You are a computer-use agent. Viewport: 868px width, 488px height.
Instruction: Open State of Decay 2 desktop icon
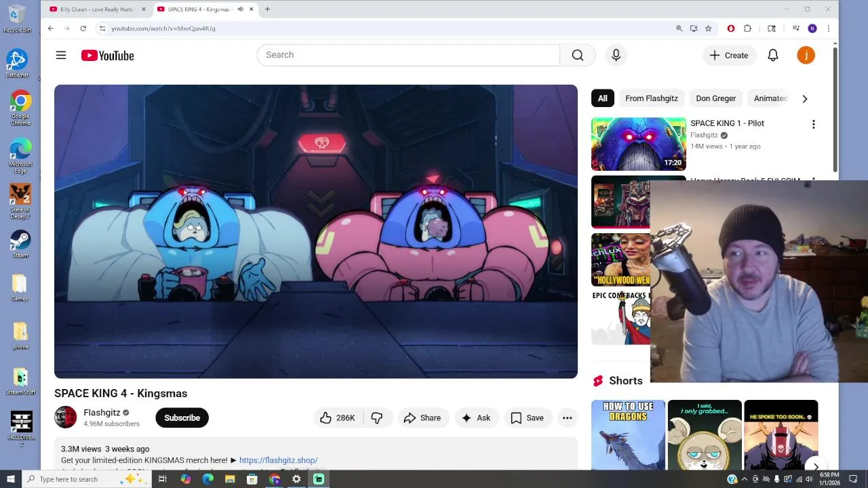point(20,201)
